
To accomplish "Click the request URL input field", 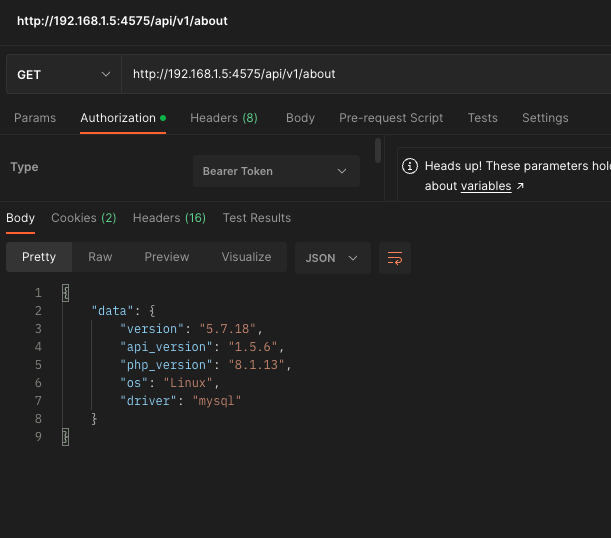I will [366, 74].
